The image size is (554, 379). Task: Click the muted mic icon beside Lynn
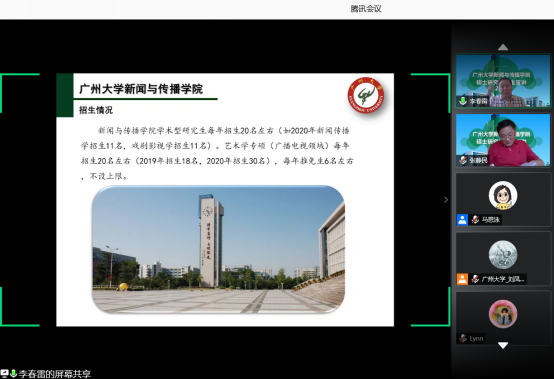pyautogui.click(x=463, y=338)
